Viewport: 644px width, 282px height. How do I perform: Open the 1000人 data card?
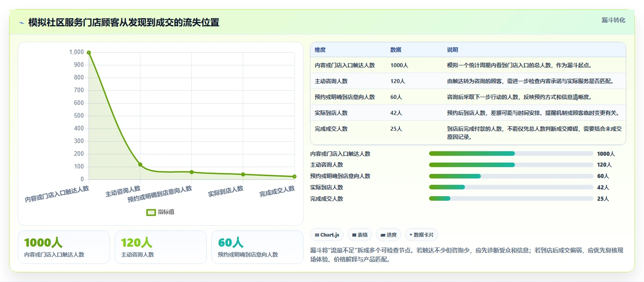pos(64,247)
